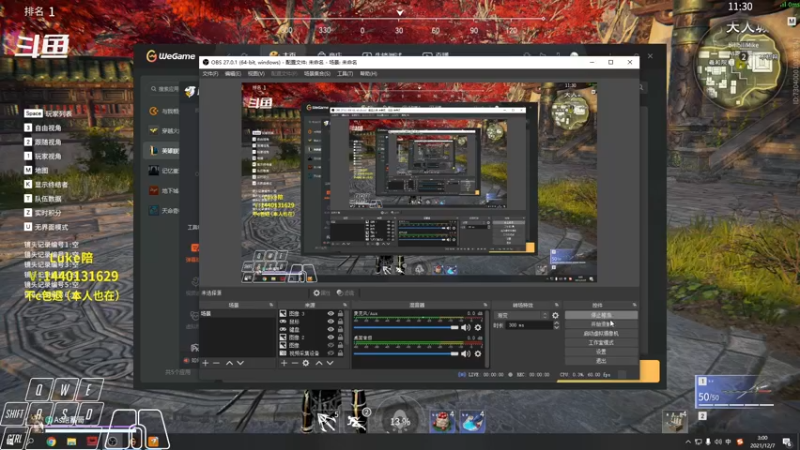Select the 场景 entry in the Scenes list

coord(238,314)
